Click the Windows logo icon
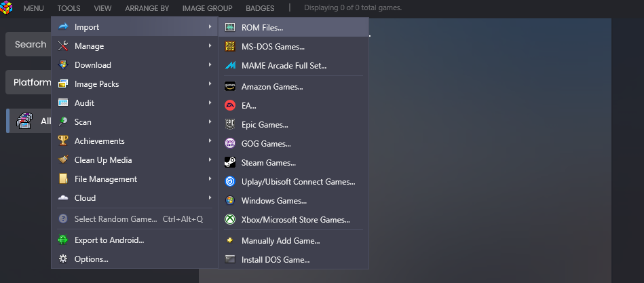This screenshot has height=283, width=644. pos(230,200)
